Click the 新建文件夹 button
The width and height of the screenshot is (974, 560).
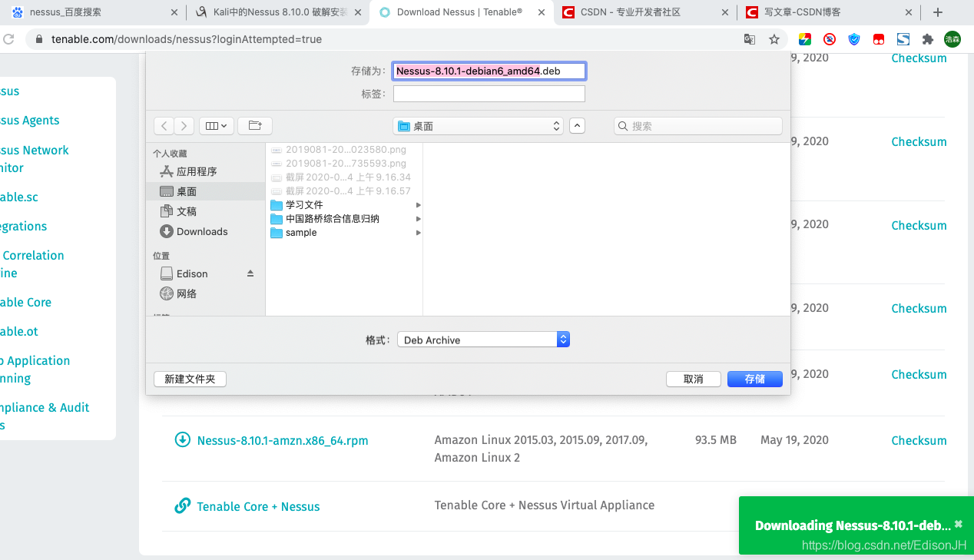tap(190, 379)
